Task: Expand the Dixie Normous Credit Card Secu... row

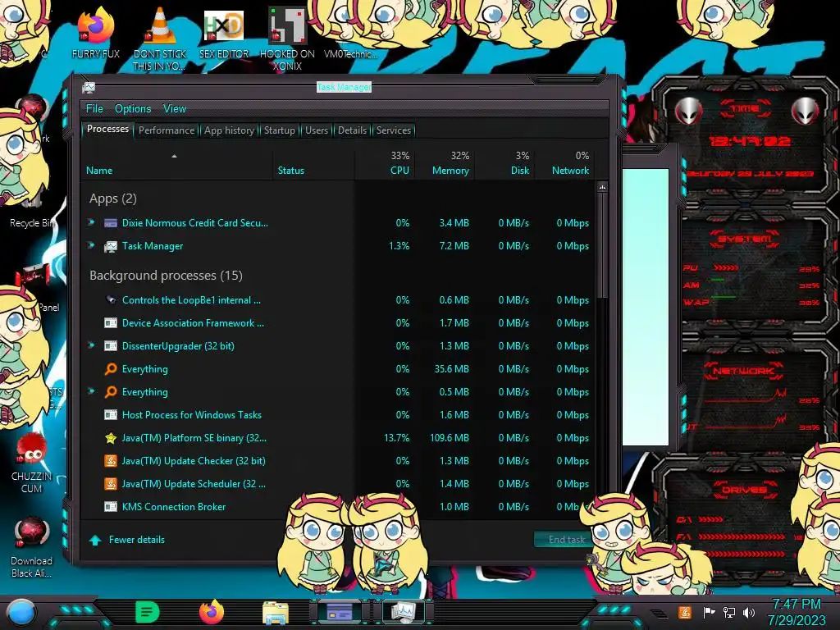Action: tap(92, 221)
